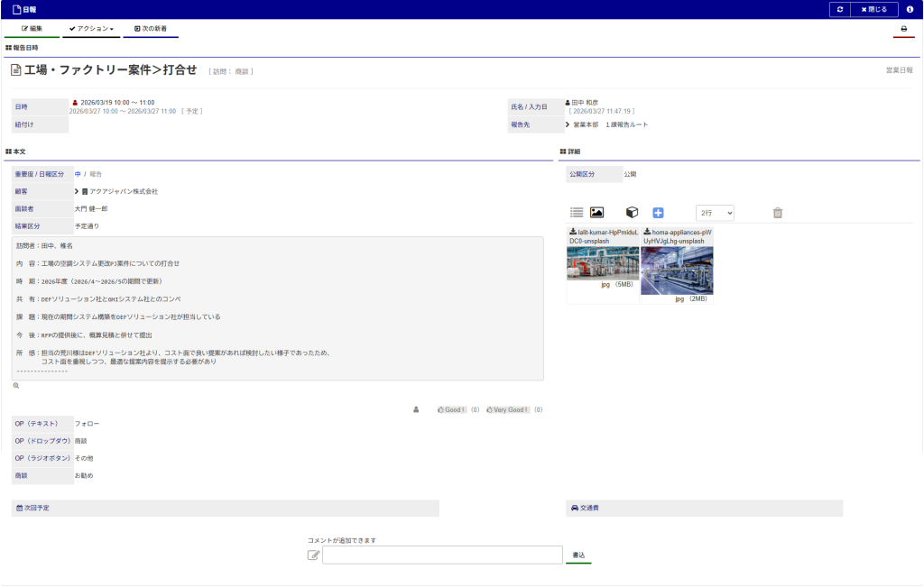Add an attachment with the blue plus icon
924x587 pixels.
[658, 213]
